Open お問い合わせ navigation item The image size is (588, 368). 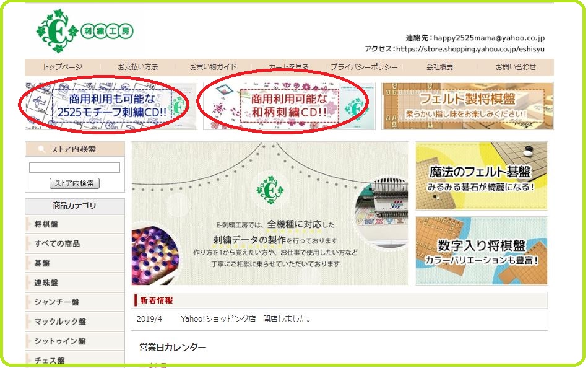pos(516,67)
